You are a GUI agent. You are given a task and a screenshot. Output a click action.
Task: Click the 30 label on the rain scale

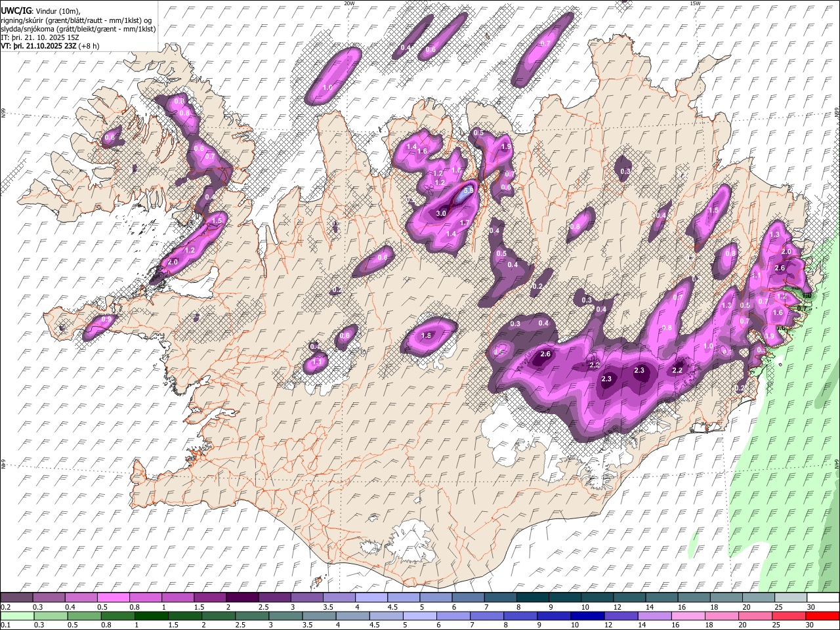click(x=809, y=625)
